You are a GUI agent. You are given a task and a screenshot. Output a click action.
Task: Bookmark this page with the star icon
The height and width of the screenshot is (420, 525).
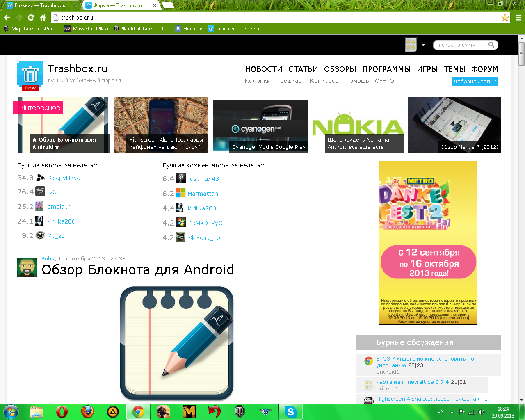(x=505, y=17)
